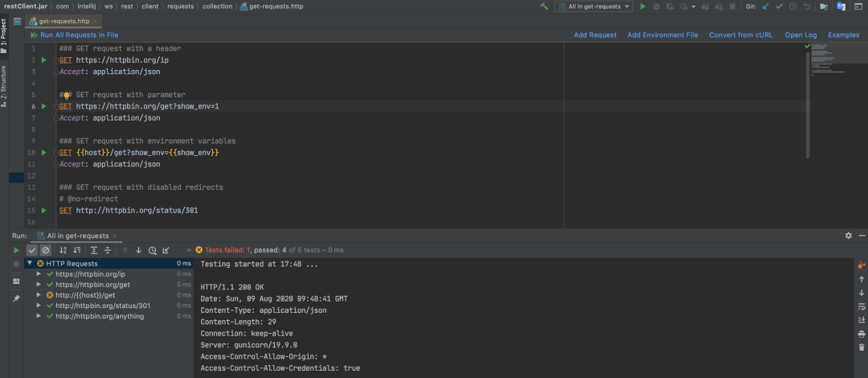The image size is (868, 378).
Task: Expand the failed http://{{host}}/get test node
Action: (x=39, y=295)
